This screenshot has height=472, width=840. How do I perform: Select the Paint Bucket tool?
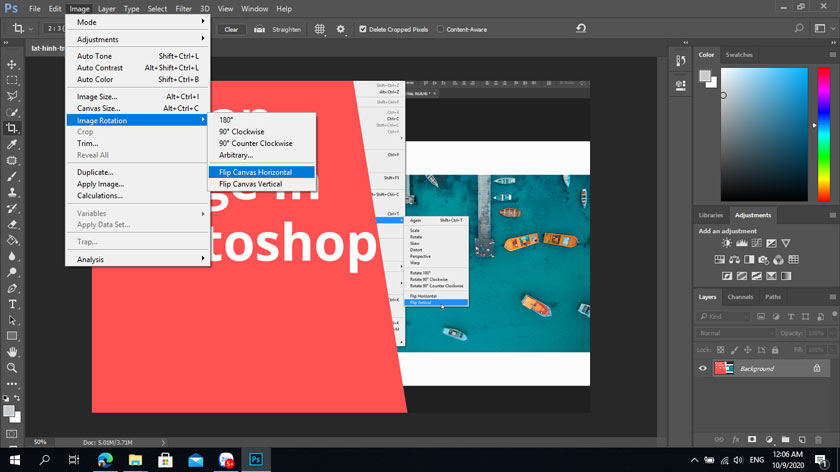point(12,241)
